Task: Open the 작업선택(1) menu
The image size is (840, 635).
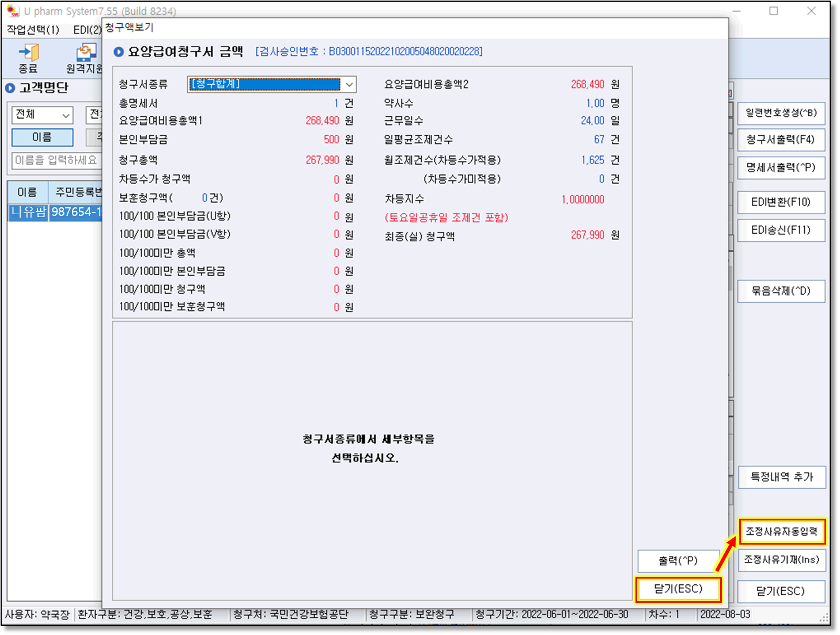Action: 33,30
